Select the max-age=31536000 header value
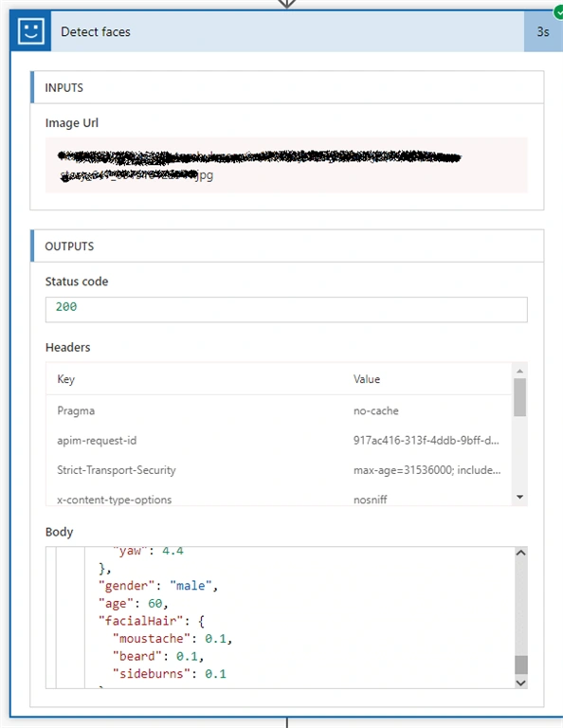Screen dimensions: 563x728 (x=427, y=470)
